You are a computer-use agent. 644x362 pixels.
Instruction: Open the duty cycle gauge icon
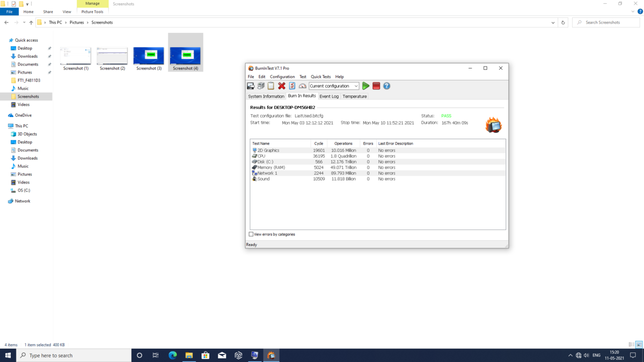(303, 86)
